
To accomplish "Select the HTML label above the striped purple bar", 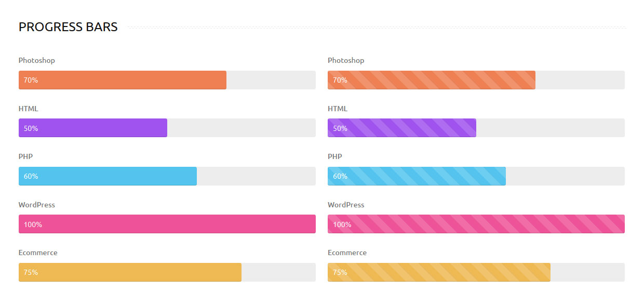I will coord(338,109).
